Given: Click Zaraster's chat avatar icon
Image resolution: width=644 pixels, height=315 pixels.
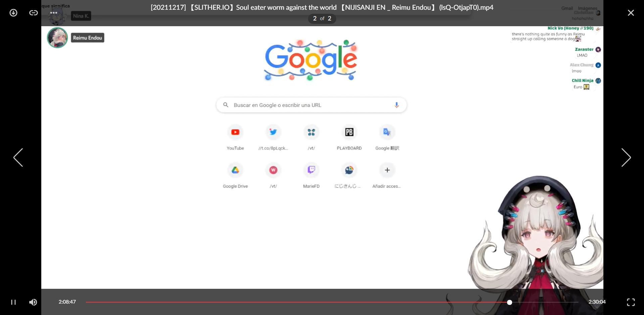Looking at the screenshot, I should click(x=598, y=50).
